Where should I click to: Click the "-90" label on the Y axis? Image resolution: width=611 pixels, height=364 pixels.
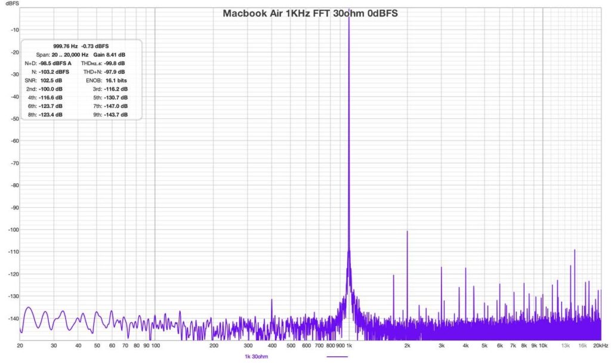click(14, 208)
